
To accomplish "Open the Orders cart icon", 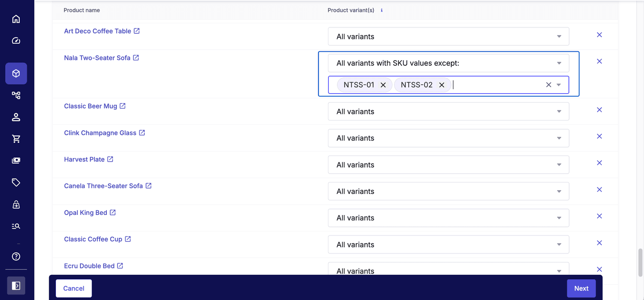I will coord(16,138).
